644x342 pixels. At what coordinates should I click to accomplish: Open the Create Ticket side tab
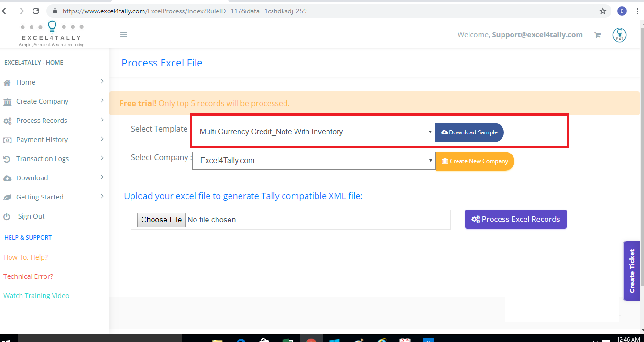tap(632, 271)
